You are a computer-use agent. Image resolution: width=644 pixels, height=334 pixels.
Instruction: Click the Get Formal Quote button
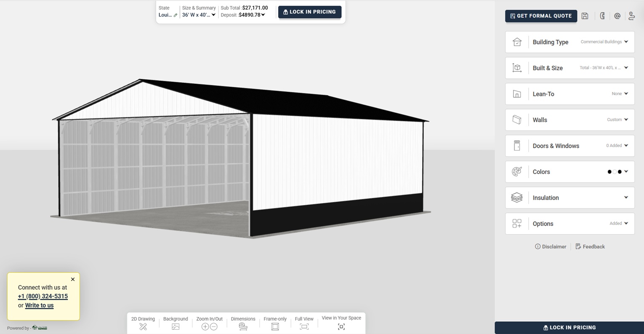click(x=541, y=16)
